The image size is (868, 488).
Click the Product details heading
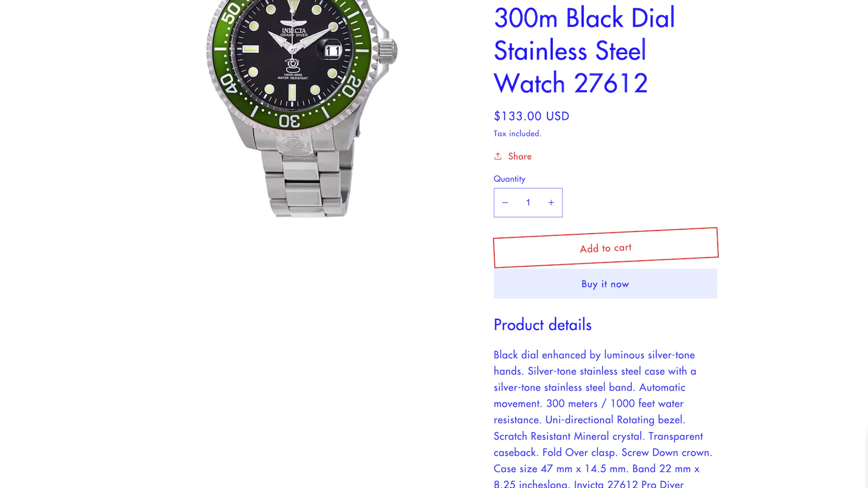[x=542, y=325]
